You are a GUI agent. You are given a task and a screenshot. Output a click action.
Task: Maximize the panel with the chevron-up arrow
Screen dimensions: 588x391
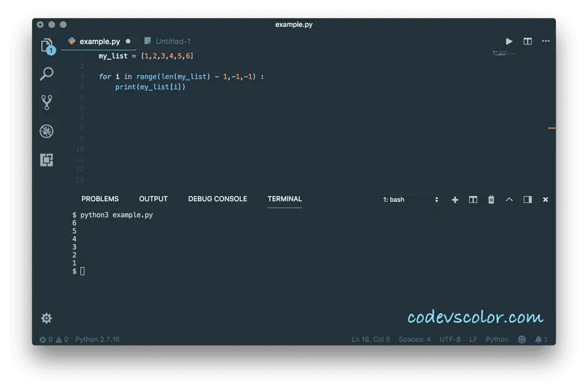(x=509, y=199)
